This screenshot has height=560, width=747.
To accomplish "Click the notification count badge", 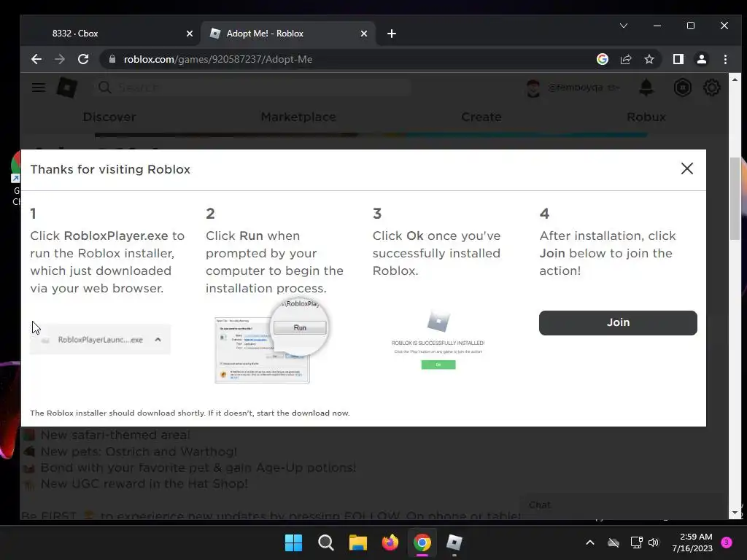I will (x=727, y=542).
